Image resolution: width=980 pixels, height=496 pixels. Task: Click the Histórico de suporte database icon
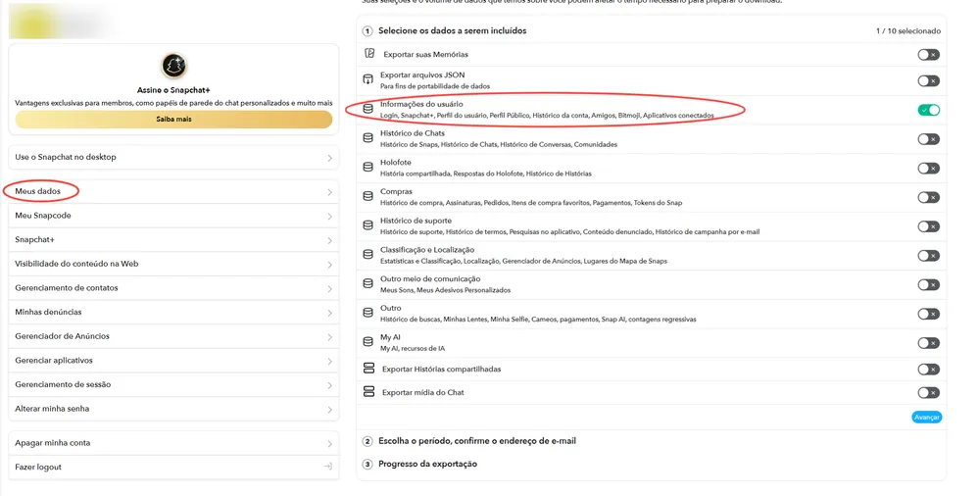(368, 225)
